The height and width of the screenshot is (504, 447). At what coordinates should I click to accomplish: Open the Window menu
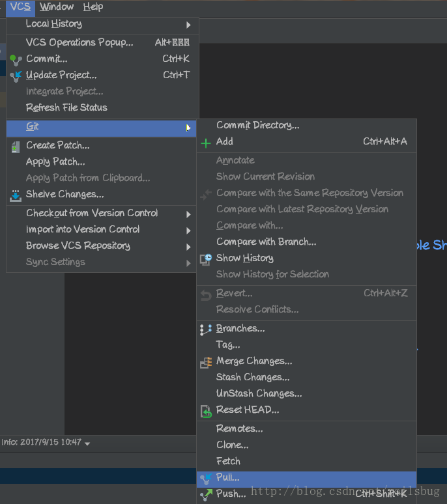pyautogui.click(x=57, y=7)
